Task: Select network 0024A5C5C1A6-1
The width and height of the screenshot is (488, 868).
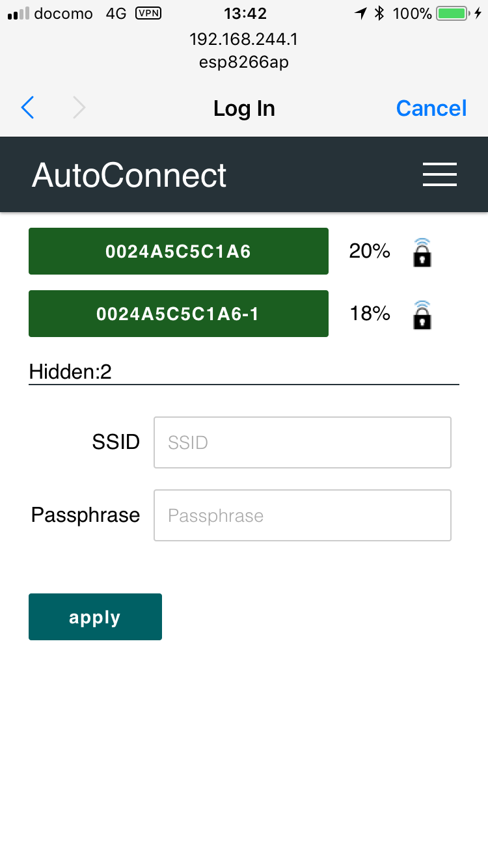Action: tap(178, 314)
